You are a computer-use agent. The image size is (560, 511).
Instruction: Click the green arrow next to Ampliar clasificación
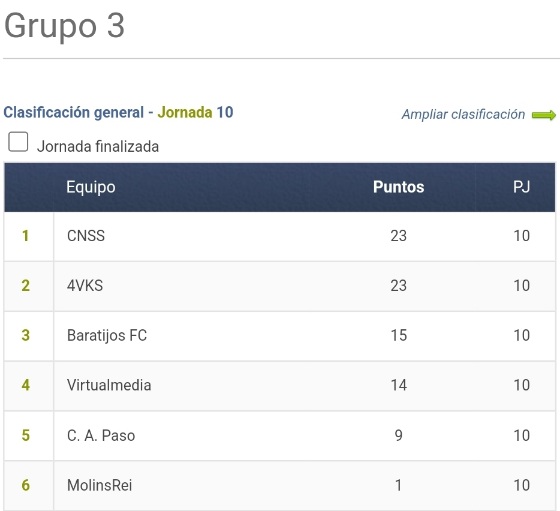click(544, 115)
